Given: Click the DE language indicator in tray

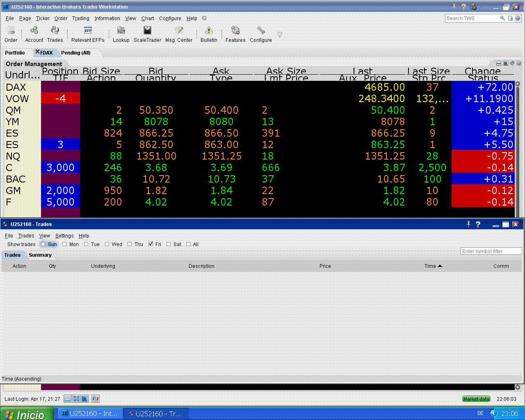Looking at the screenshot, I should click(x=480, y=413).
